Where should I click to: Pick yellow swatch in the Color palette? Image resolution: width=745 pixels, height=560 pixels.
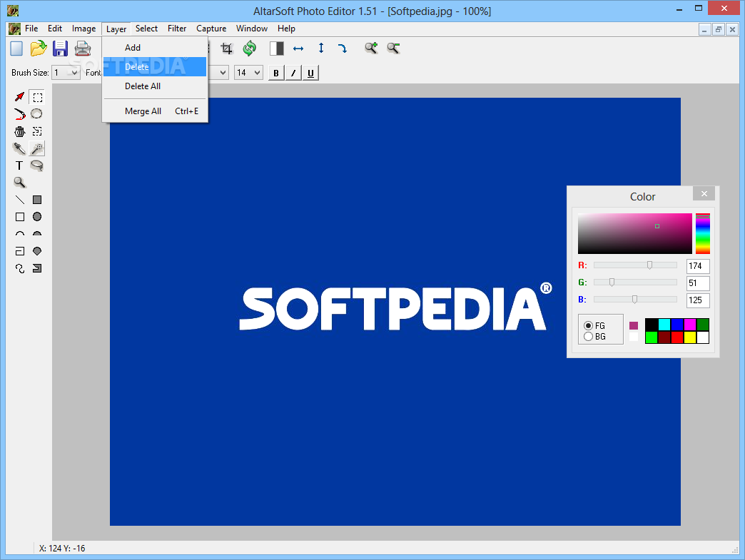tap(689, 337)
